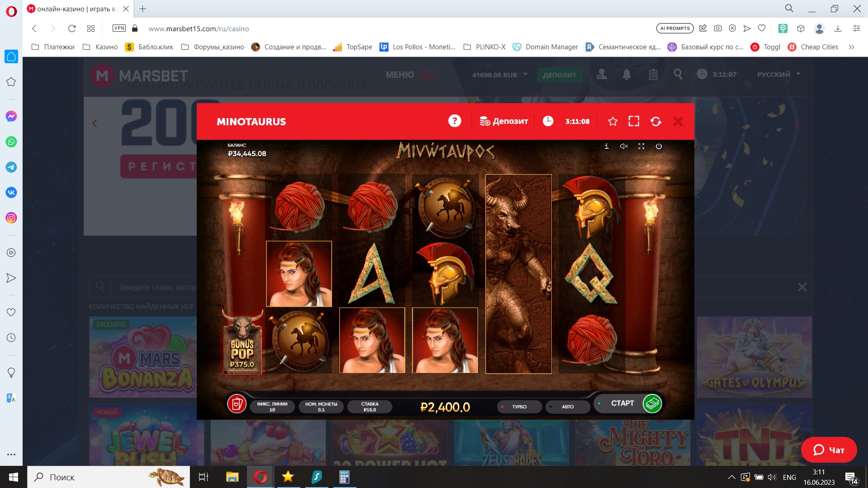Open the Форумы_казино bookmarks folder
868x488 pixels.
tap(213, 47)
